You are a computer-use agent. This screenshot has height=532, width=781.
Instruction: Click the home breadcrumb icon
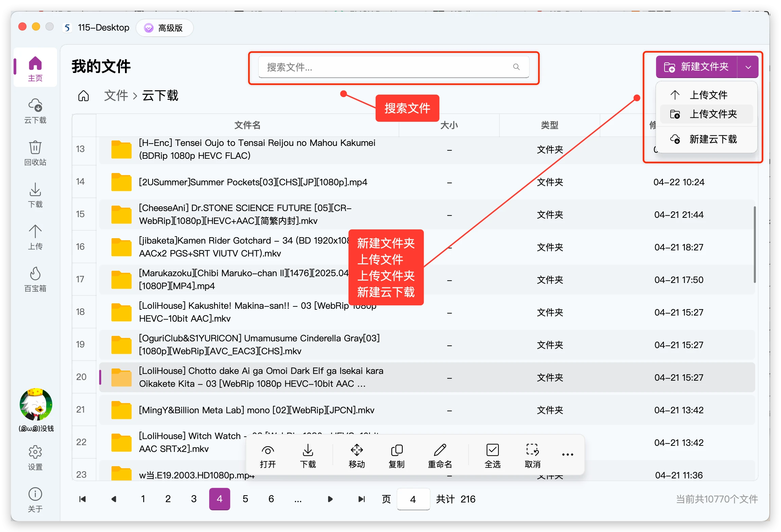84,96
